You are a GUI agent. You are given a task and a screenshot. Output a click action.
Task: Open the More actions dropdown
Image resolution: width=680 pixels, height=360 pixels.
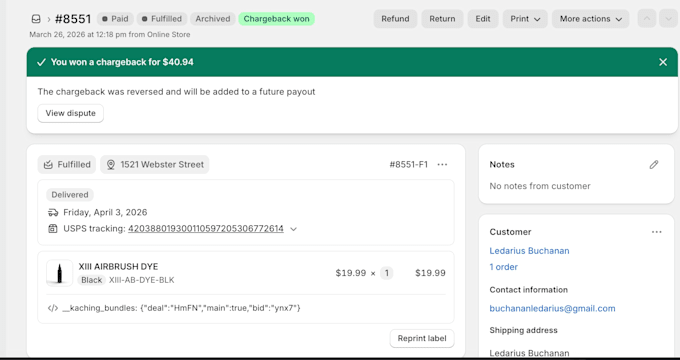tap(591, 19)
